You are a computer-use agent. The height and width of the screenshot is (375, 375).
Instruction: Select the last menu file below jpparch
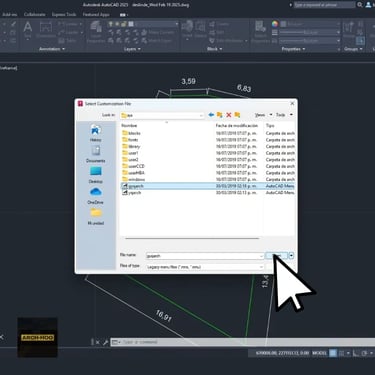[132, 193]
